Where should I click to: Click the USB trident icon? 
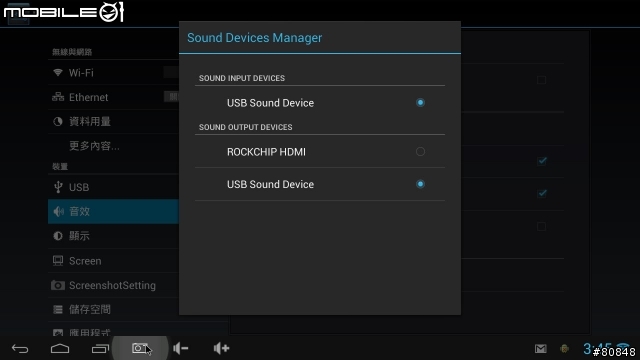click(x=58, y=187)
